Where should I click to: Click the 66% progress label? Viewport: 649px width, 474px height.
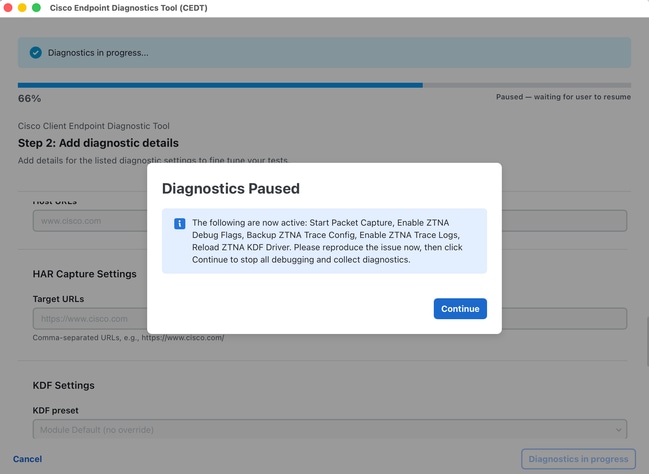[x=29, y=99]
